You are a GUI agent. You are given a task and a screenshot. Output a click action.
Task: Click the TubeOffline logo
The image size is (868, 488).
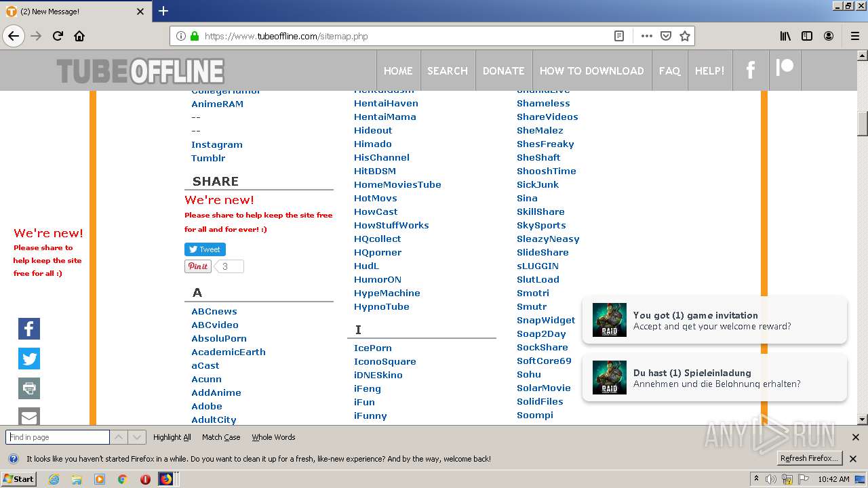tap(140, 71)
